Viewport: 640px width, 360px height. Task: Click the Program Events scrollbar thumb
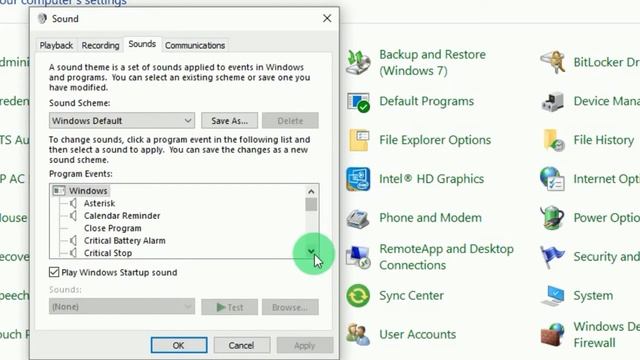point(311,204)
